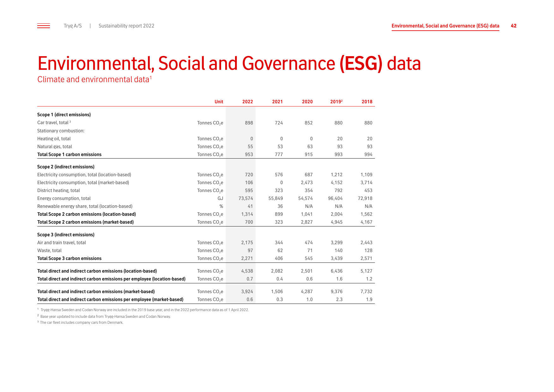Click footnote 3 about the car fleet
554x392 pixels.
pos(80,323)
